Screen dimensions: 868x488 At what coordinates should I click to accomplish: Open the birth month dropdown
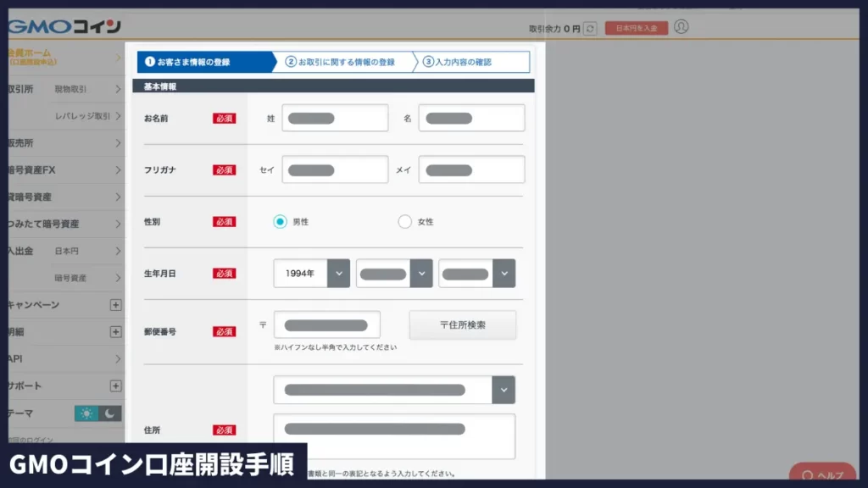[394, 274]
